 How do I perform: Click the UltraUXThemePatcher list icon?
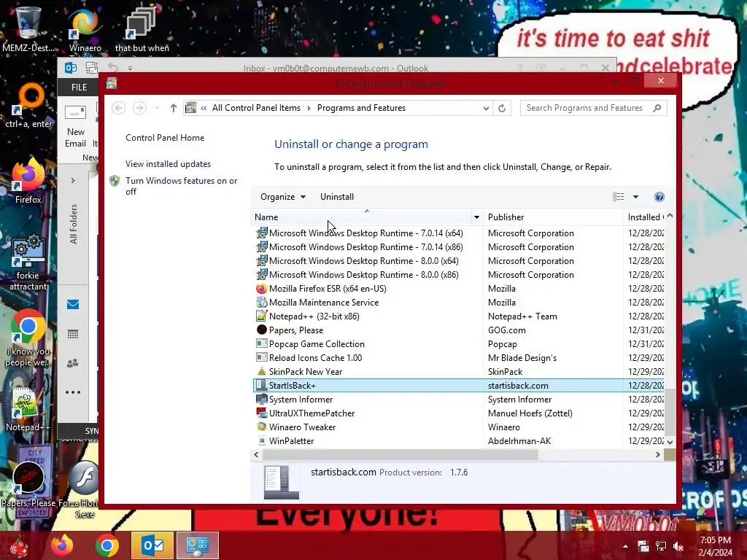tap(262, 413)
